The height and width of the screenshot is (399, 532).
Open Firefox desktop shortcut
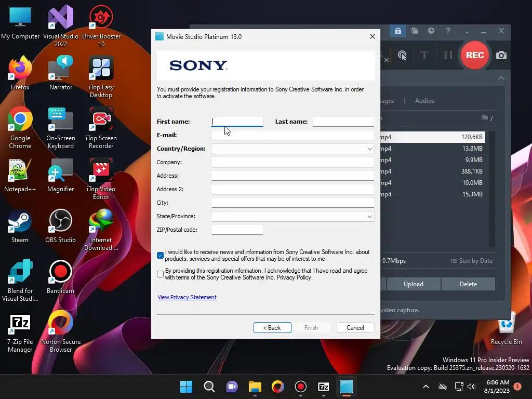click(x=20, y=74)
